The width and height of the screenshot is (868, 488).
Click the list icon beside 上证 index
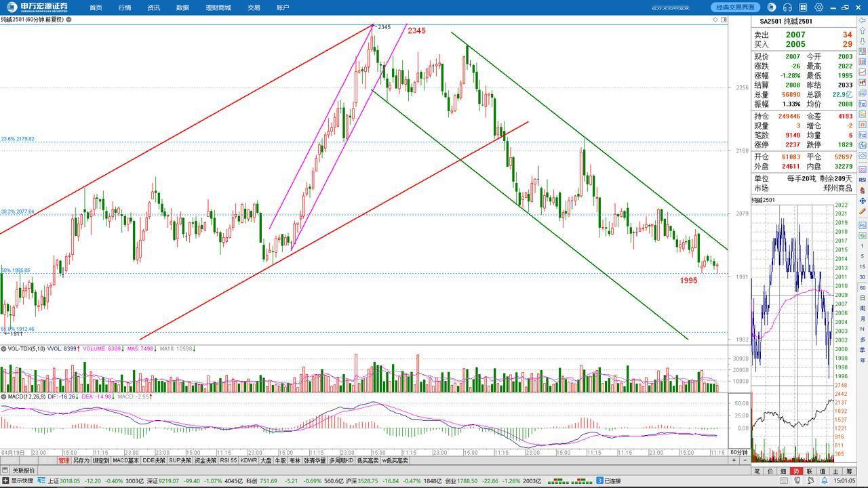[x=41, y=481]
